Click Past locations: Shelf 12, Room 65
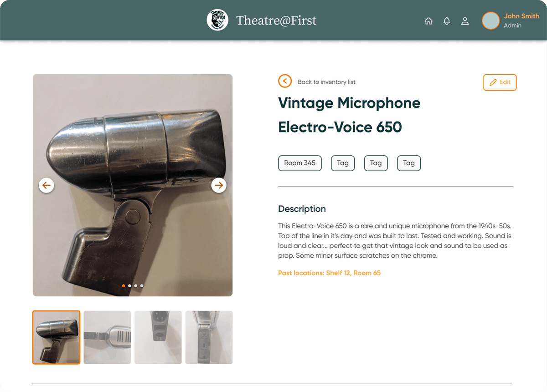Image resolution: width=547 pixels, height=392 pixels. [329, 273]
